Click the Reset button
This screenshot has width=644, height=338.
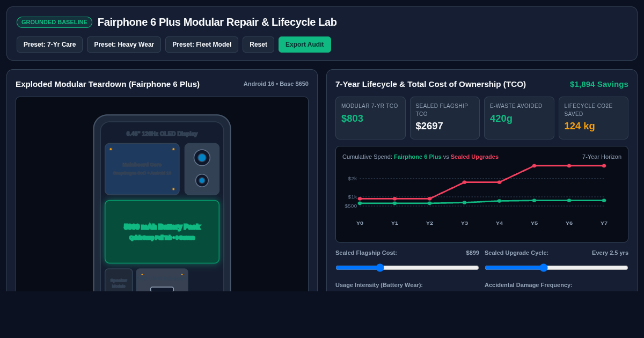tap(258, 45)
